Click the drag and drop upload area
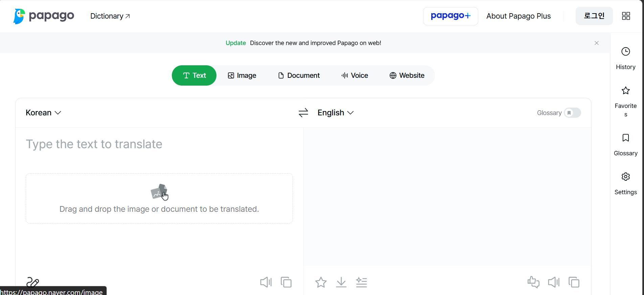 tap(159, 199)
